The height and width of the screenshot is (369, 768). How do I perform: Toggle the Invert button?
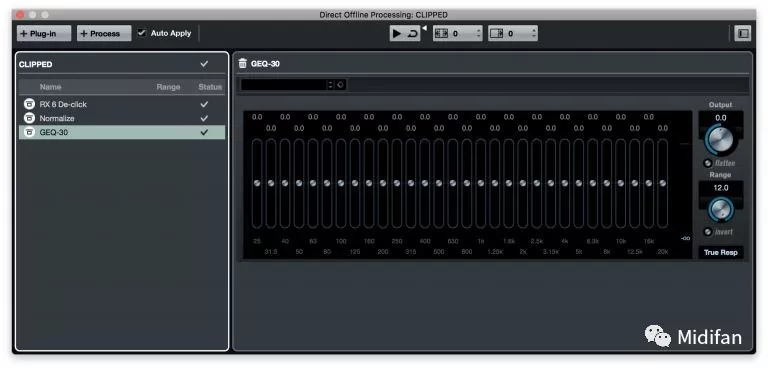coord(707,232)
